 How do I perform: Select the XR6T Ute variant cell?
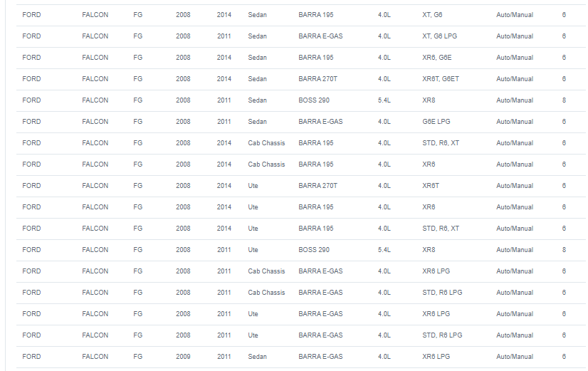(431, 186)
